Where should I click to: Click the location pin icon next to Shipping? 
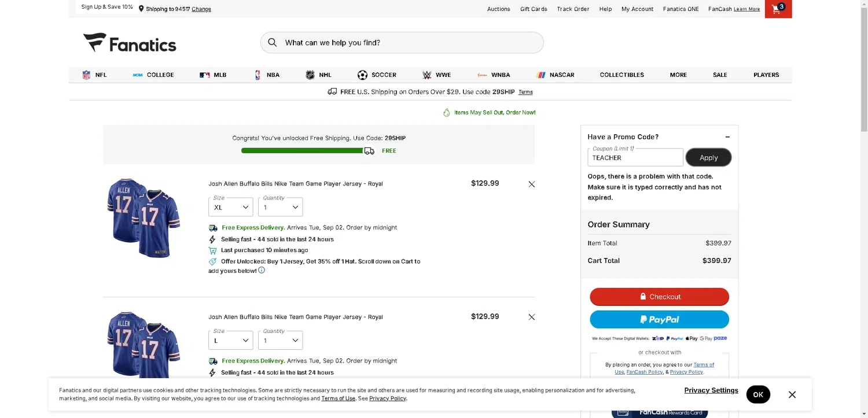(141, 9)
